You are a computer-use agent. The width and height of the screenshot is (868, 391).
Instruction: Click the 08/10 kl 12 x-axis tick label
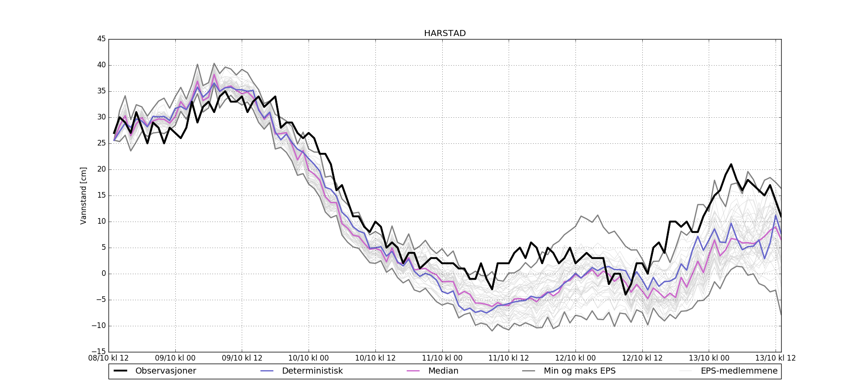(108, 358)
